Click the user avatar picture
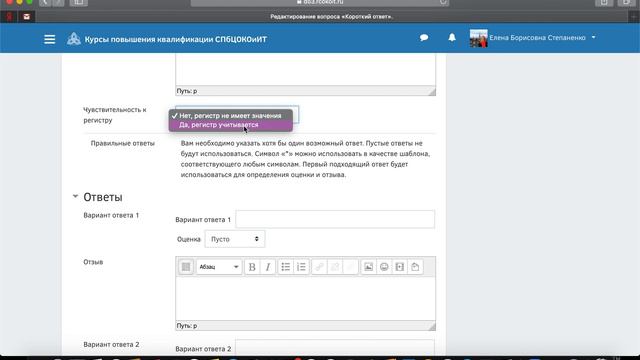Viewport: 640px width, 360px height. 478,38
